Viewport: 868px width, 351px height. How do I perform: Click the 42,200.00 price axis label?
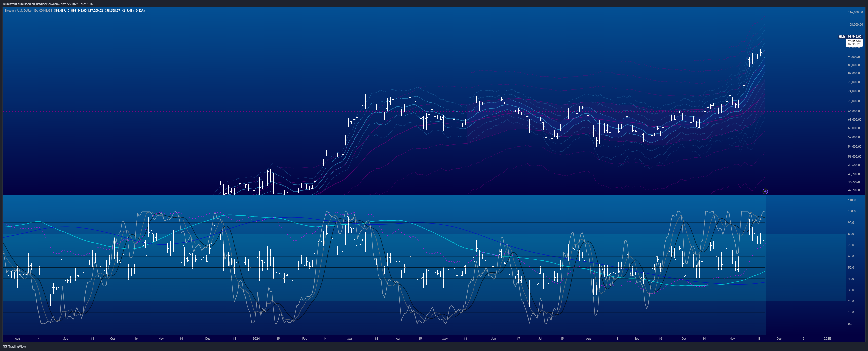pos(854,190)
